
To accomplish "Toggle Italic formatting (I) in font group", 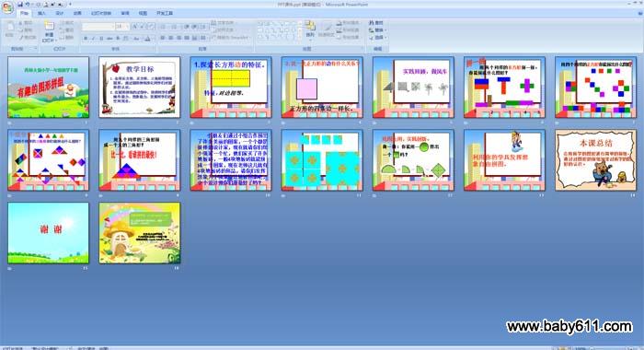I will (93, 39).
